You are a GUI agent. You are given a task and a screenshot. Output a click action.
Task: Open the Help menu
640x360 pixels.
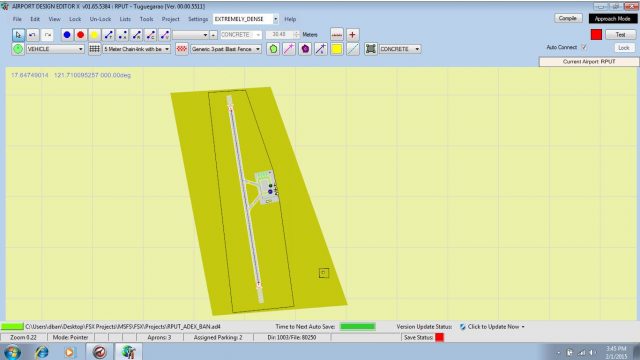(x=290, y=19)
